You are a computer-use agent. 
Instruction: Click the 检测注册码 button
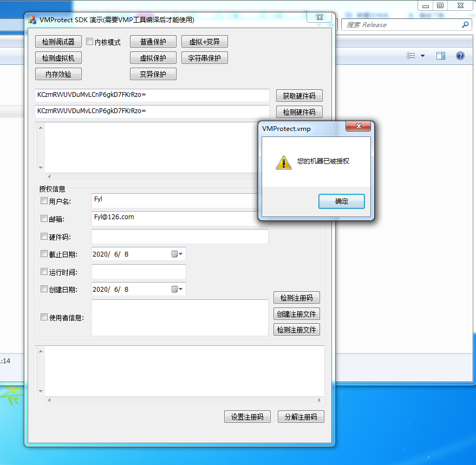(297, 298)
